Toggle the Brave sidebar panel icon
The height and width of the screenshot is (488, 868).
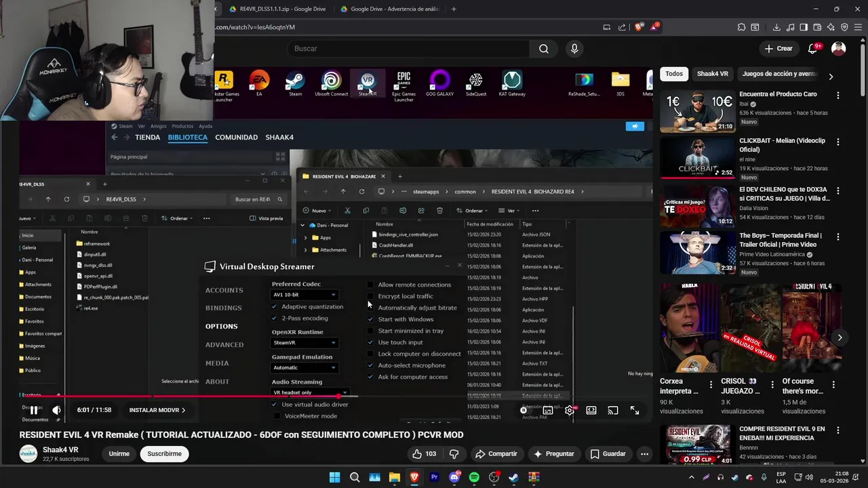[x=804, y=27]
